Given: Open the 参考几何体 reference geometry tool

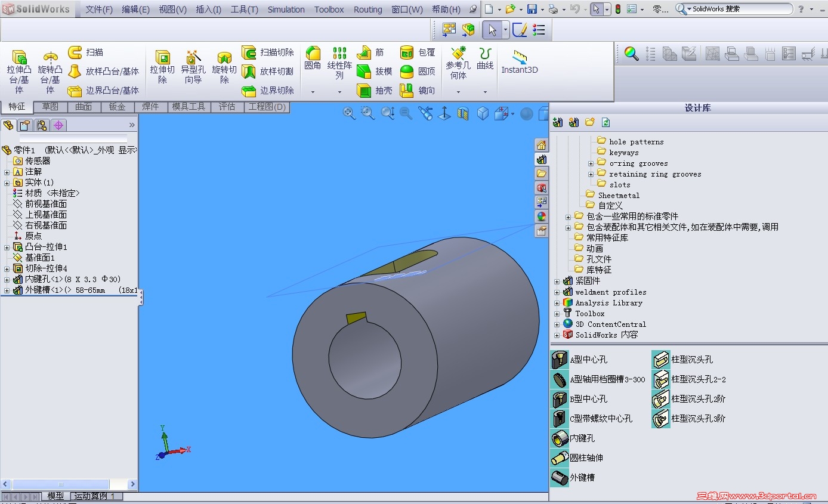Looking at the screenshot, I should 458,63.
